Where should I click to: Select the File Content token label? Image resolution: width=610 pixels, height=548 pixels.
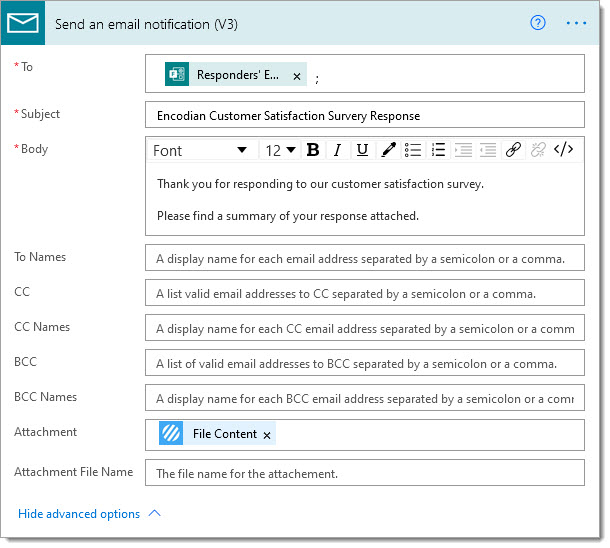(225, 434)
